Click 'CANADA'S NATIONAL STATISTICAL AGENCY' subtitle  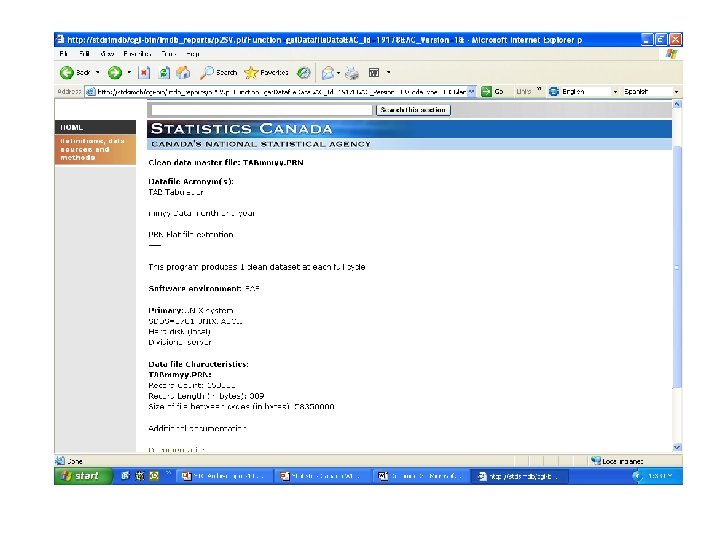pyautogui.click(x=261, y=144)
